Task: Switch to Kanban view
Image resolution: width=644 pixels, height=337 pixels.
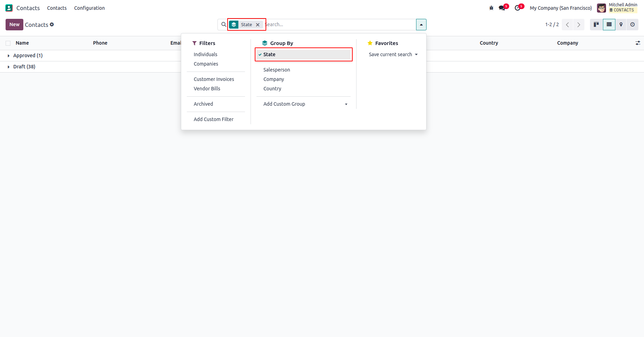Action: point(596,24)
